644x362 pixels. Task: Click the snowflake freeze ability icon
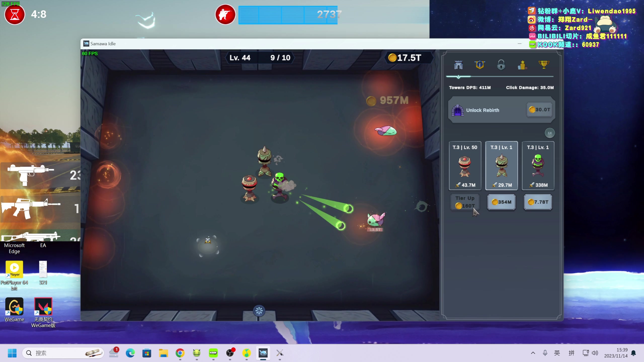click(x=259, y=311)
